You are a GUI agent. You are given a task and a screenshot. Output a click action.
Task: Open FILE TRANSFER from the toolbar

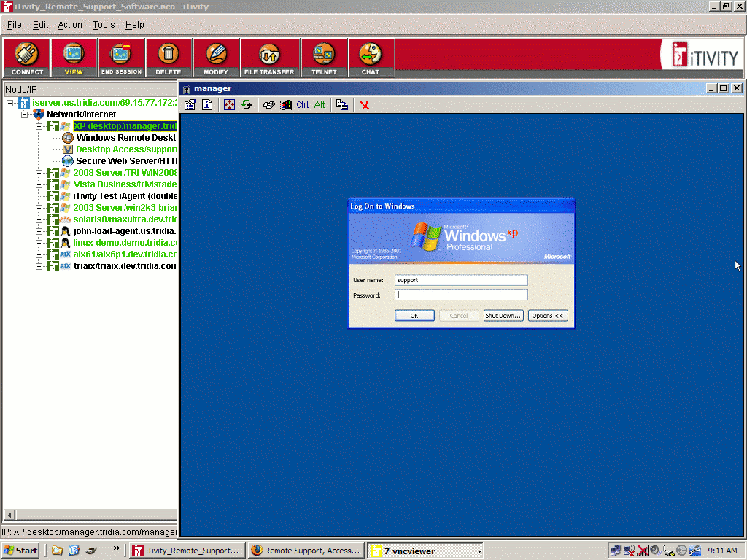coord(269,58)
